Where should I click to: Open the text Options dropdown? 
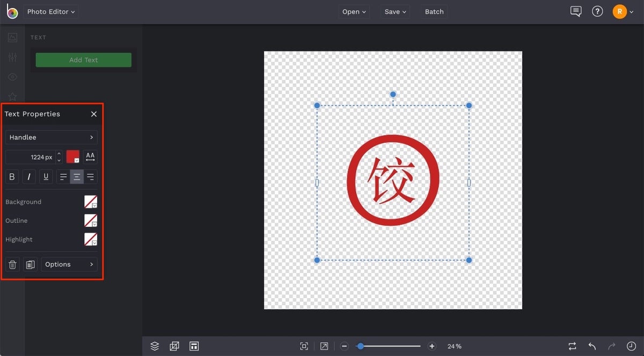point(69,264)
